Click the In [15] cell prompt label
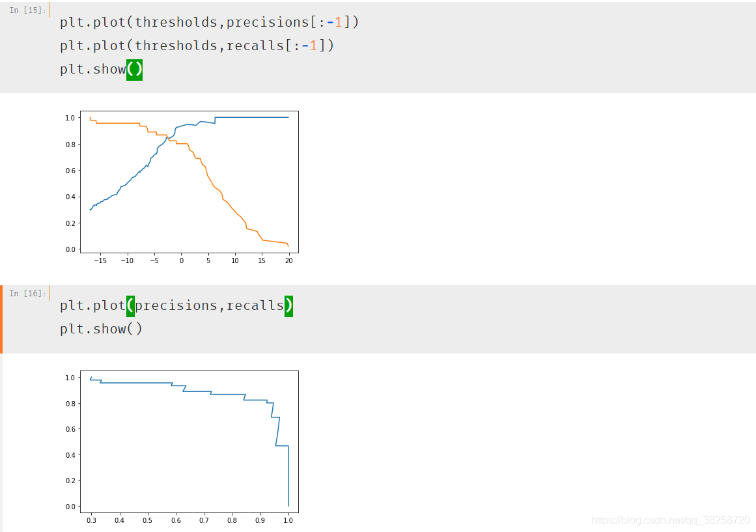This screenshot has width=756, height=532. 27,10
